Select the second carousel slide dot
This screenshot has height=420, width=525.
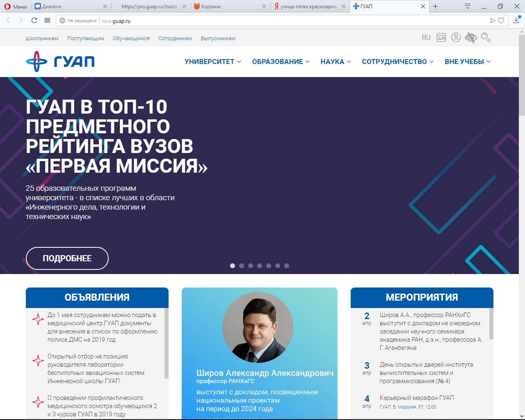[x=242, y=266]
